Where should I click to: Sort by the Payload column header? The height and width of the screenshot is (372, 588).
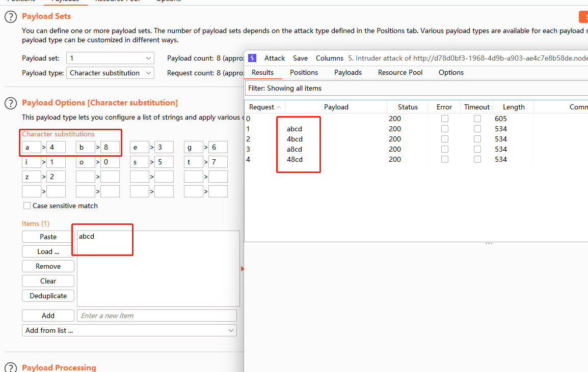(336, 107)
